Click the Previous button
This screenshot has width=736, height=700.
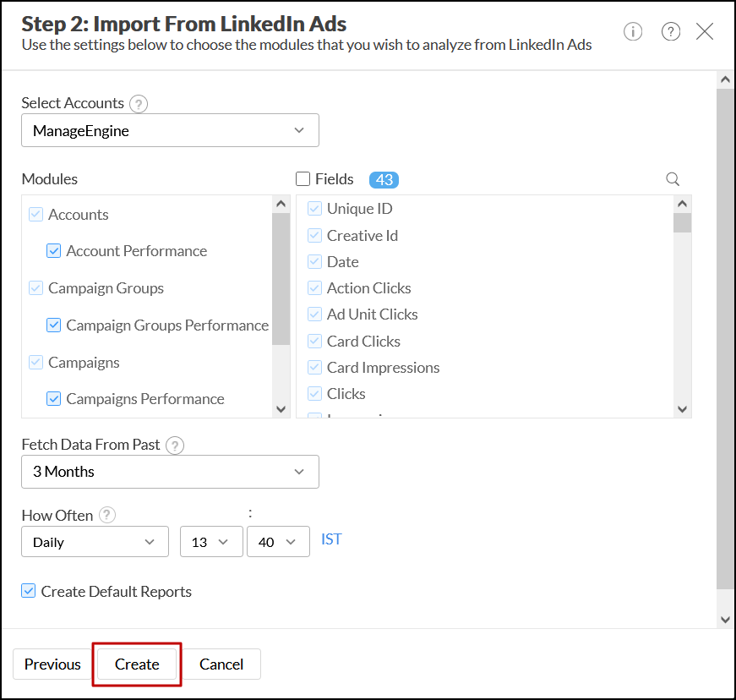coord(52,664)
